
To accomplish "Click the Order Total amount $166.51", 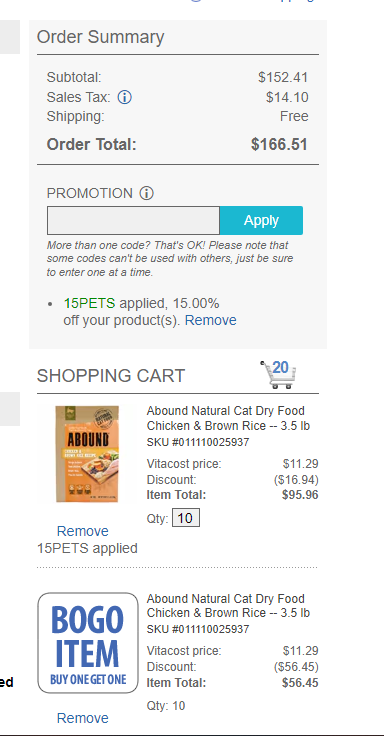I will pyautogui.click(x=279, y=144).
